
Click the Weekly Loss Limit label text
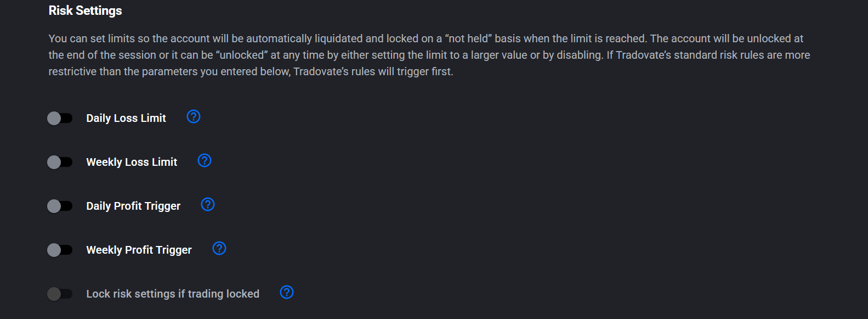point(131,161)
